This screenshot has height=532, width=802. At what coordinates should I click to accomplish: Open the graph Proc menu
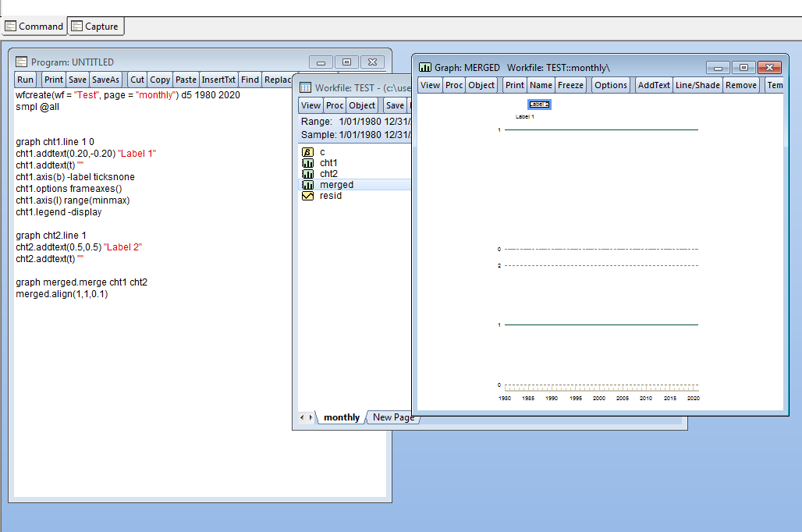(x=454, y=85)
